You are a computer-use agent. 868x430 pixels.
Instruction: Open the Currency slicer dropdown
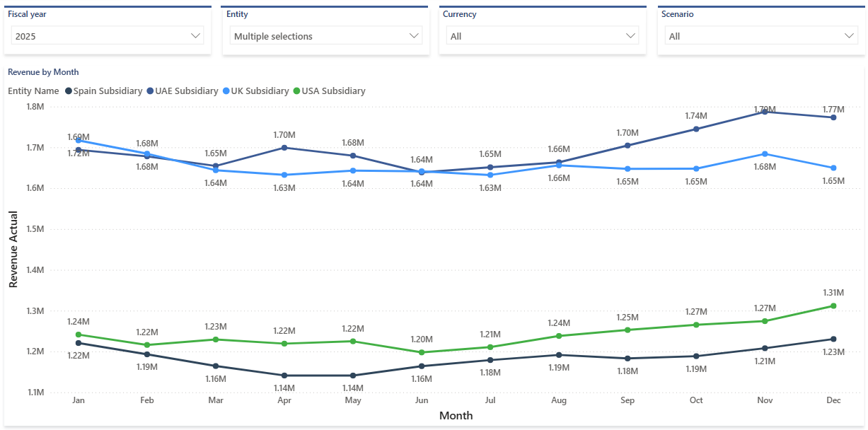[x=630, y=35]
